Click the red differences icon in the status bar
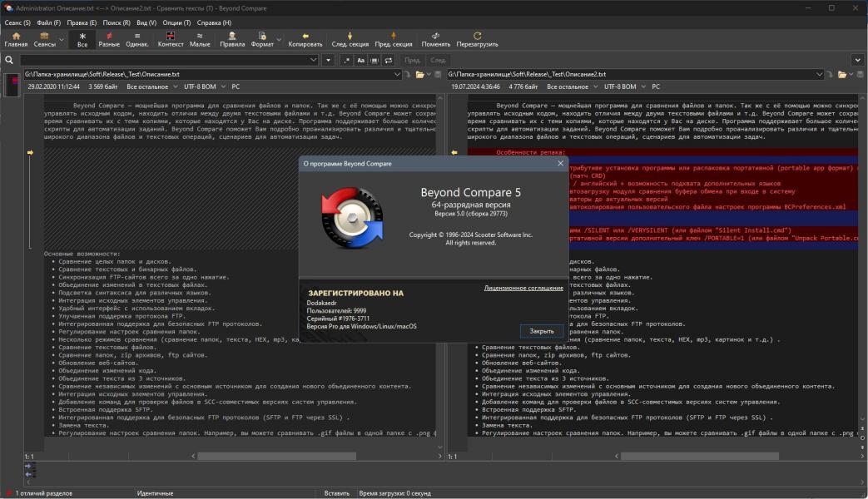The image size is (868, 499). [8, 493]
